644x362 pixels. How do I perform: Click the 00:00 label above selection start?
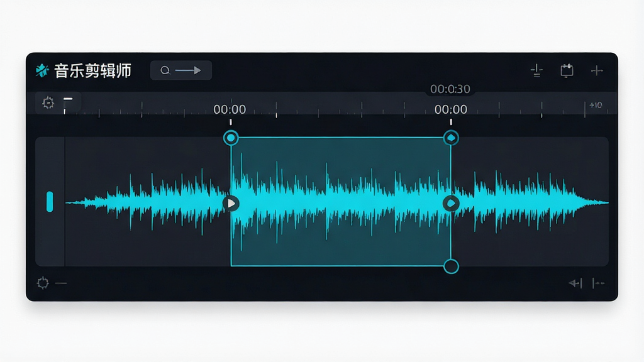point(230,109)
